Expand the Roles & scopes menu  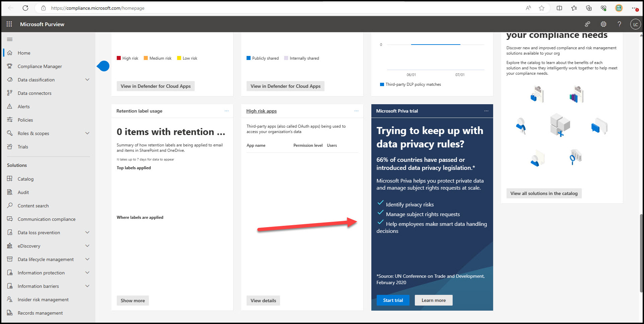[87, 133]
